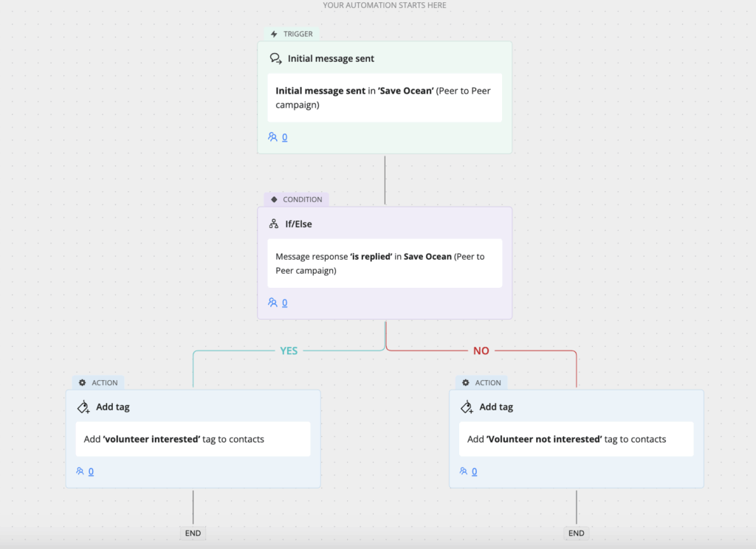Click the lightning bolt icon beside TRIGGER

[x=274, y=34]
